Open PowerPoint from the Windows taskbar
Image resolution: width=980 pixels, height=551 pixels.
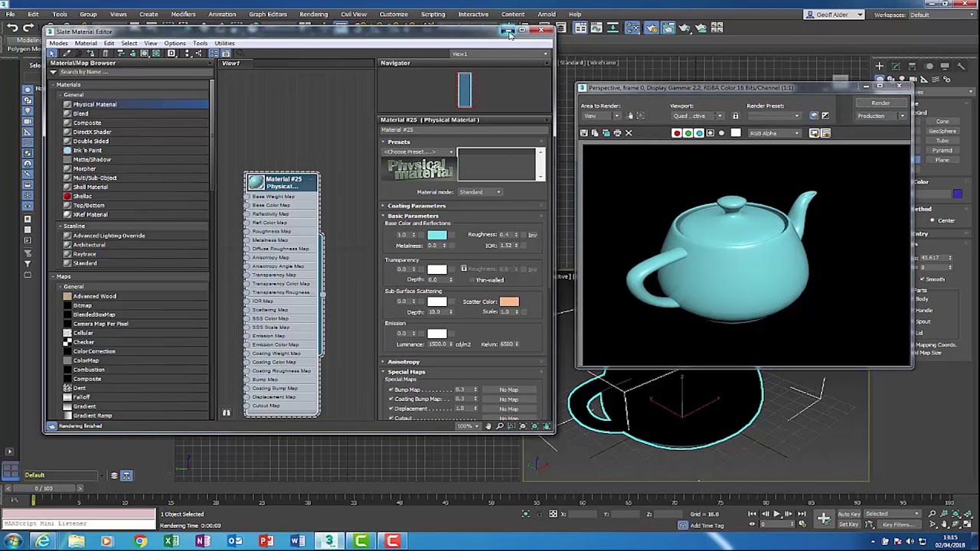(x=266, y=542)
